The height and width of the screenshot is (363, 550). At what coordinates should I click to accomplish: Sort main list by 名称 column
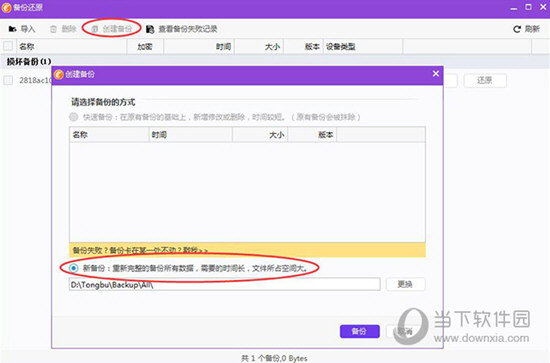click(x=71, y=47)
